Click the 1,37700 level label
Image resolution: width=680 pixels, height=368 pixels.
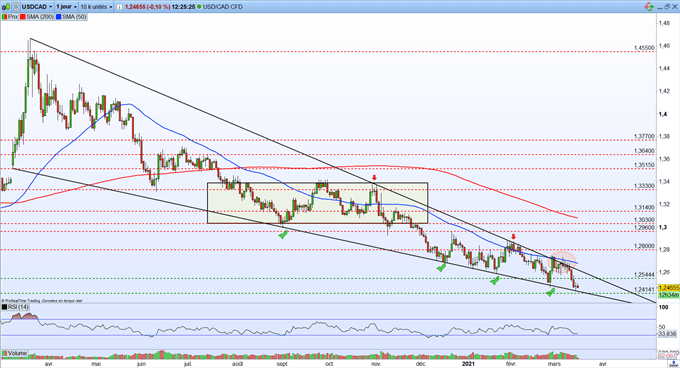pos(644,137)
